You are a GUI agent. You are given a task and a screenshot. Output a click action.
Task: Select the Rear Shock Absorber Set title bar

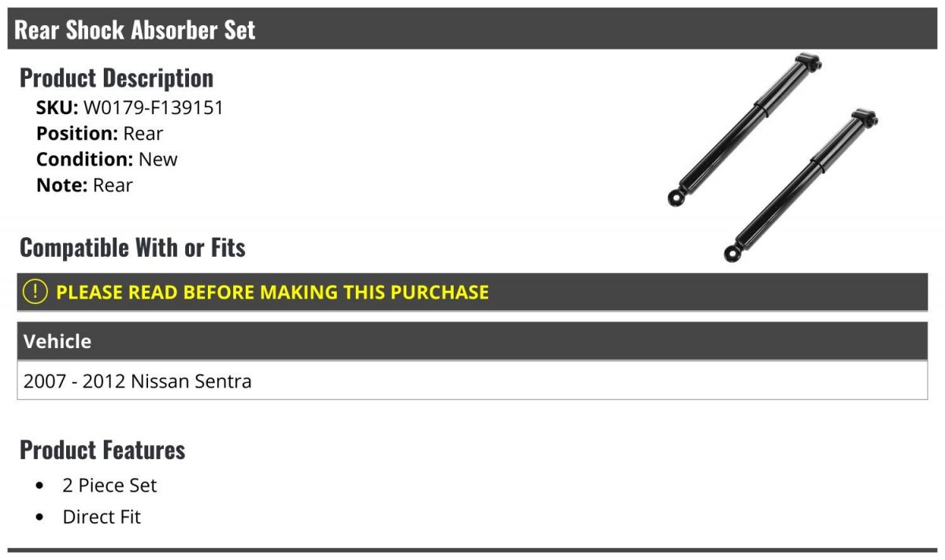472,29
